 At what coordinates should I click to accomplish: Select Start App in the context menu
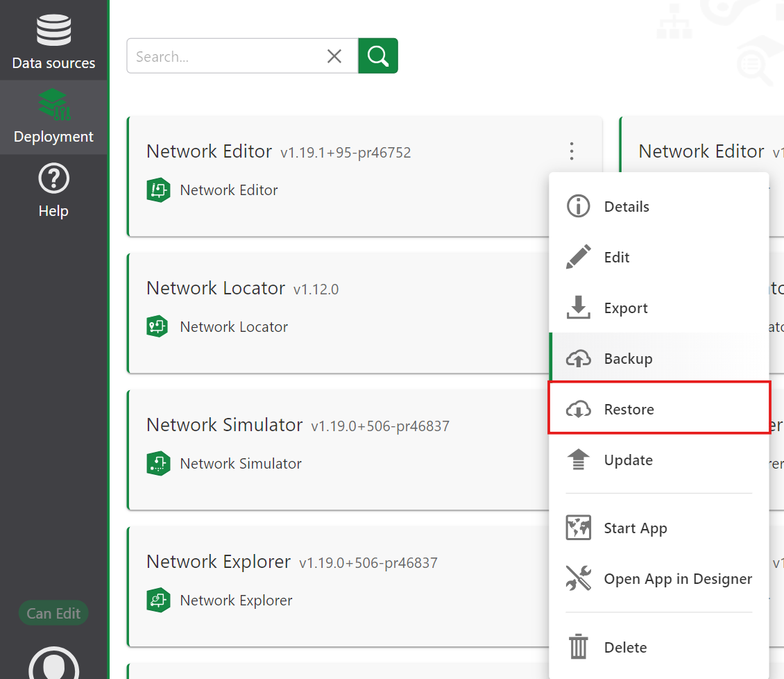[x=659, y=528]
